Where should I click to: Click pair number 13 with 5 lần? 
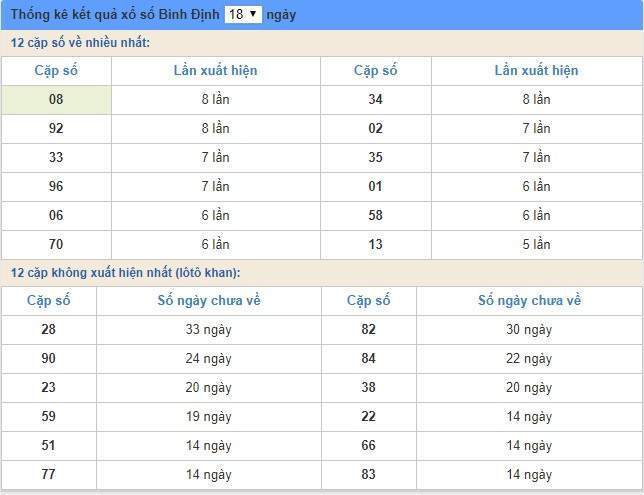tap(375, 245)
